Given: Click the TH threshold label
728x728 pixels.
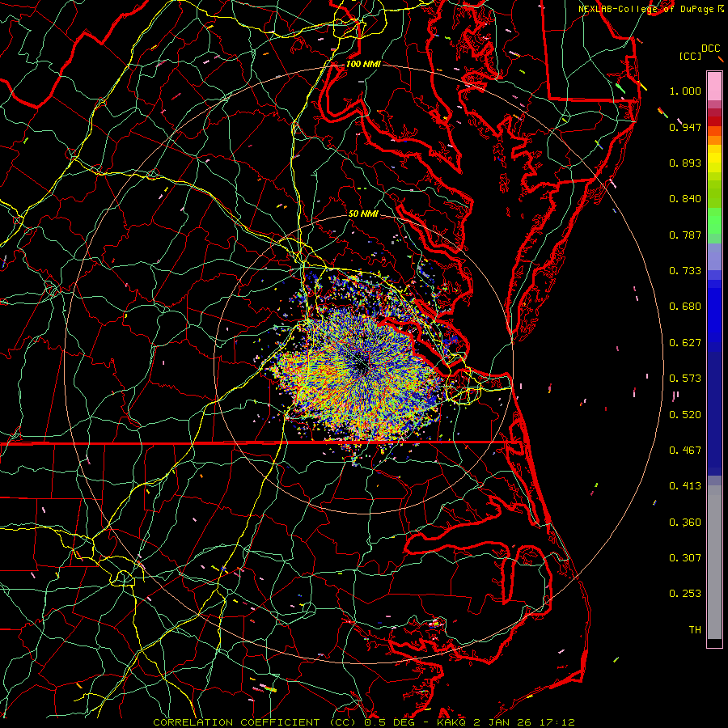Looking at the screenshot, I should coord(695,630).
